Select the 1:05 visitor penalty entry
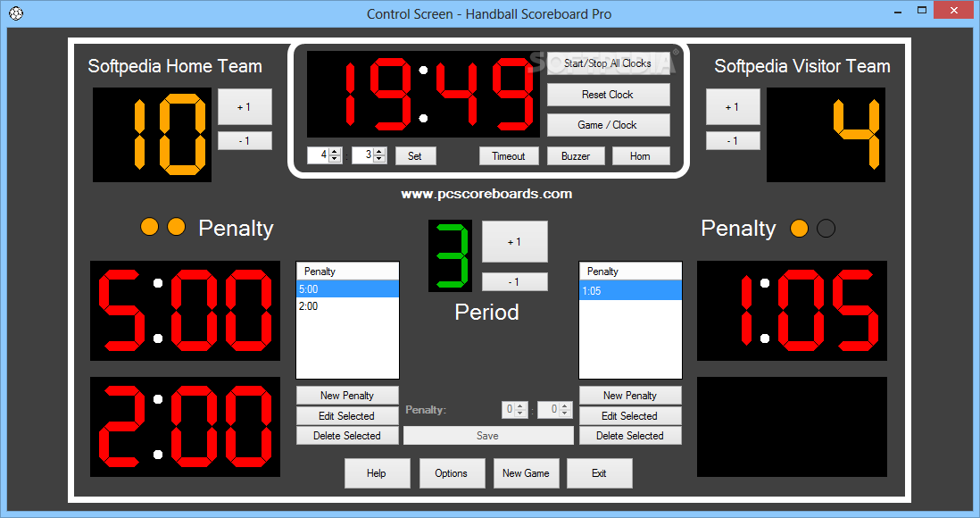 [x=630, y=290]
